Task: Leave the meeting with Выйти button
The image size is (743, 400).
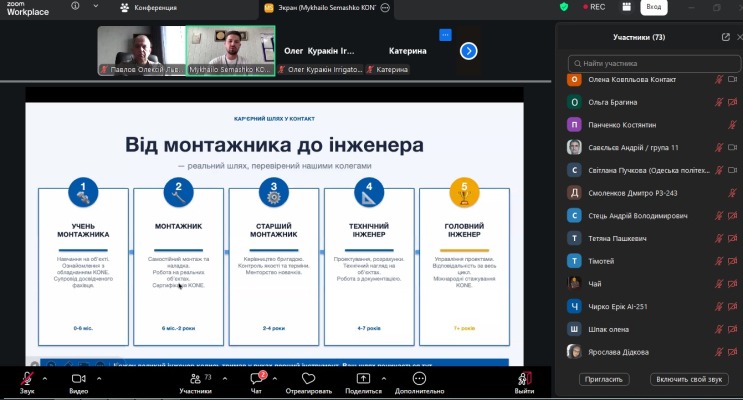Action: point(525,382)
